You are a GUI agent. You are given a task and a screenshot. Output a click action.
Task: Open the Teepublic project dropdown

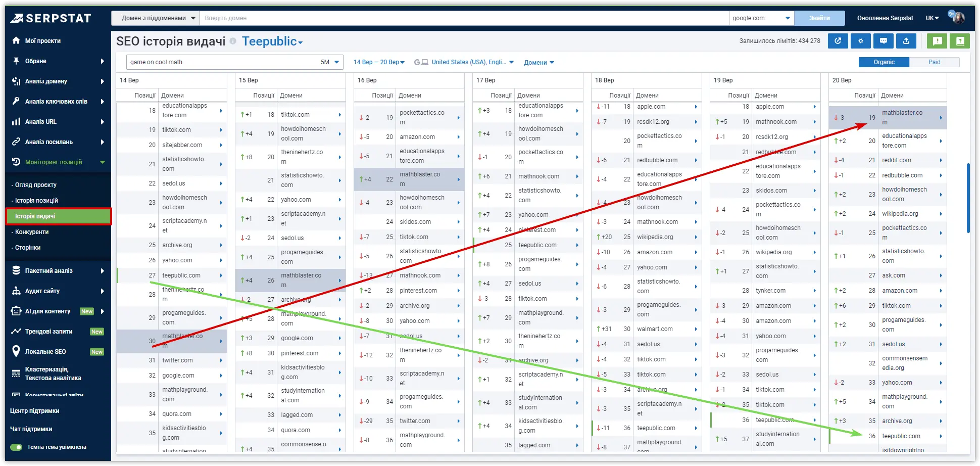pos(272,41)
